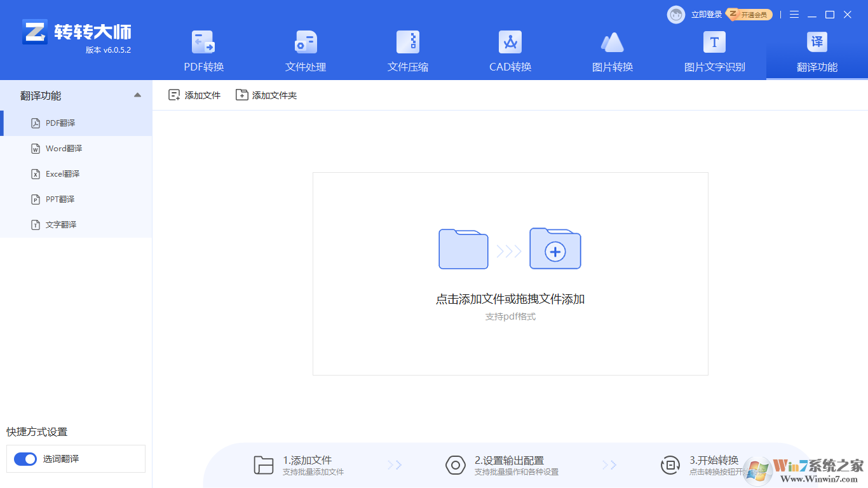The image size is (868, 488).
Task: Click the 支持pdf格式 hint text
Action: (510, 316)
